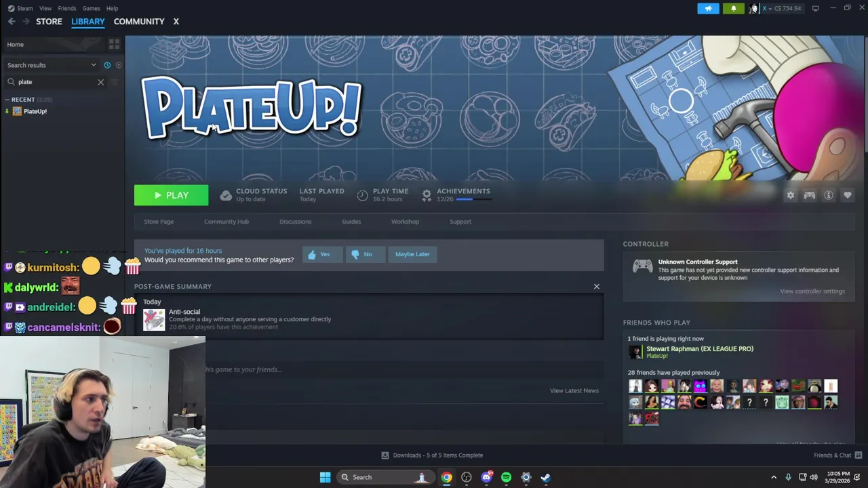Click the controller support gamepad icon
The image size is (868, 488).
pyautogui.click(x=642, y=267)
